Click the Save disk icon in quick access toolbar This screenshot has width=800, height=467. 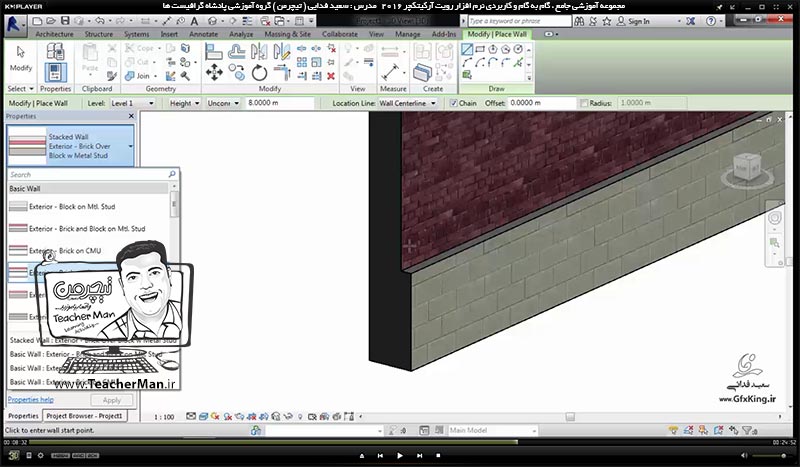[65, 21]
